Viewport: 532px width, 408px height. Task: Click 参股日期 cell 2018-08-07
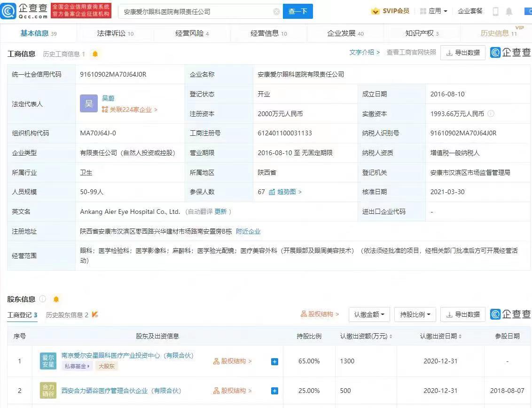(507, 391)
